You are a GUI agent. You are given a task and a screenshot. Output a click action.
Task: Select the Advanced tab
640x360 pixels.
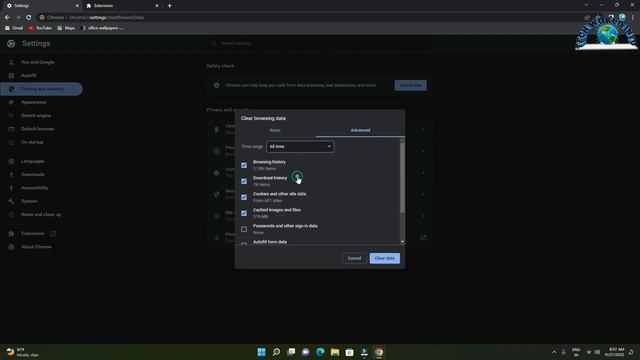360,130
